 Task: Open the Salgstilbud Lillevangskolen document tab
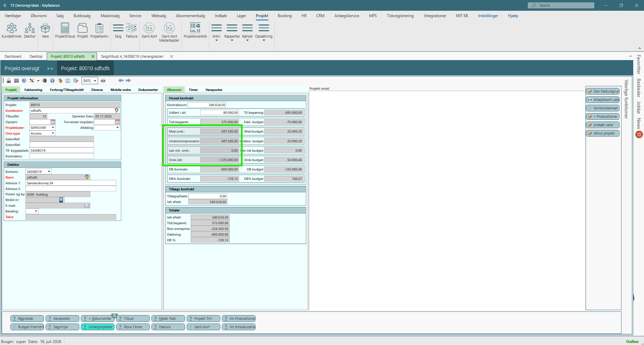point(132,56)
